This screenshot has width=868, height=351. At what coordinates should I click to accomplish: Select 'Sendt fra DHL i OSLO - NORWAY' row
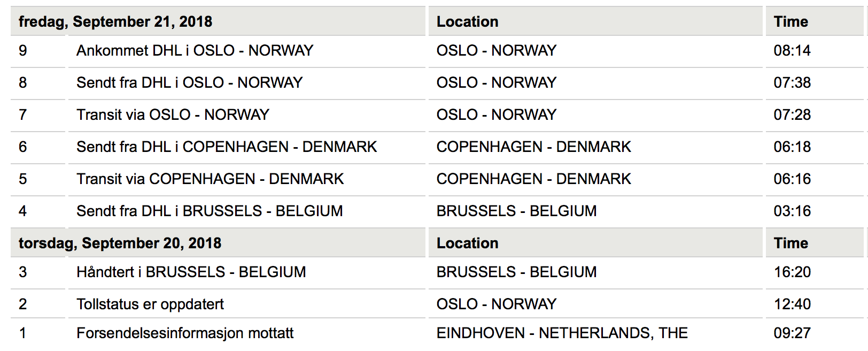pos(189,83)
